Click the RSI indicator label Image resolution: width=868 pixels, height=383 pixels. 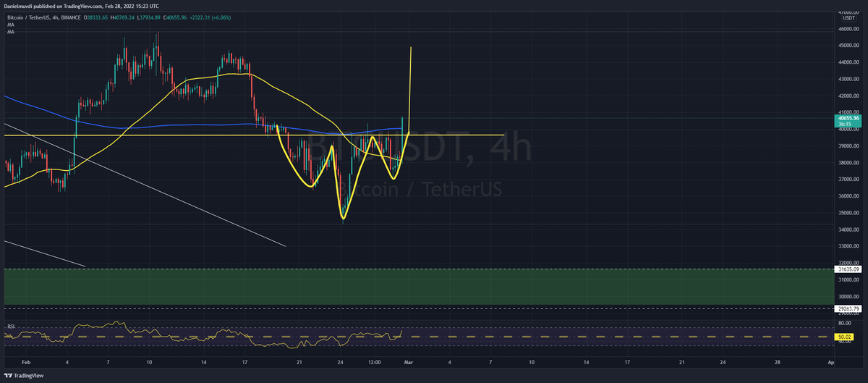10,327
